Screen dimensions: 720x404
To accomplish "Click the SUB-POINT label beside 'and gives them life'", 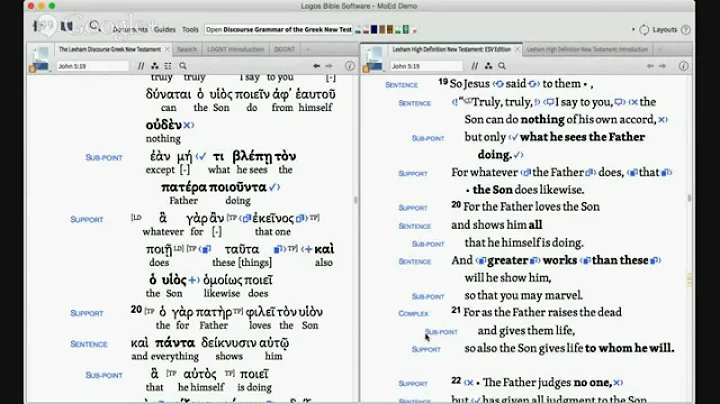I will [441, 331].
